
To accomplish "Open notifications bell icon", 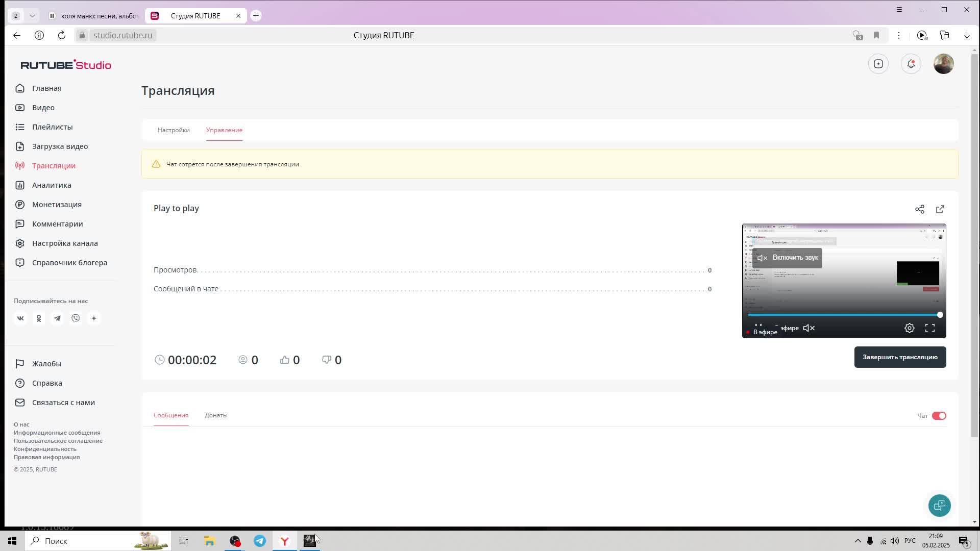I will 911,64.
